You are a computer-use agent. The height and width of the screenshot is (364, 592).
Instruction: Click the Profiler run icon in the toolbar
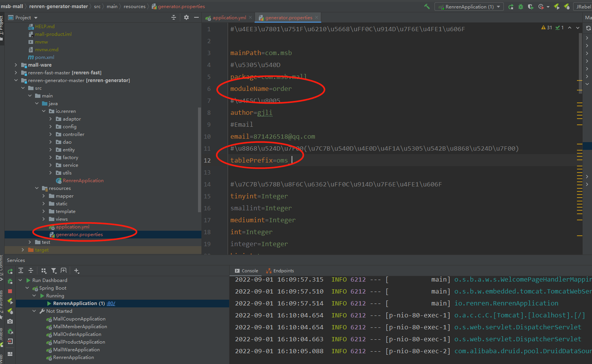541,7
